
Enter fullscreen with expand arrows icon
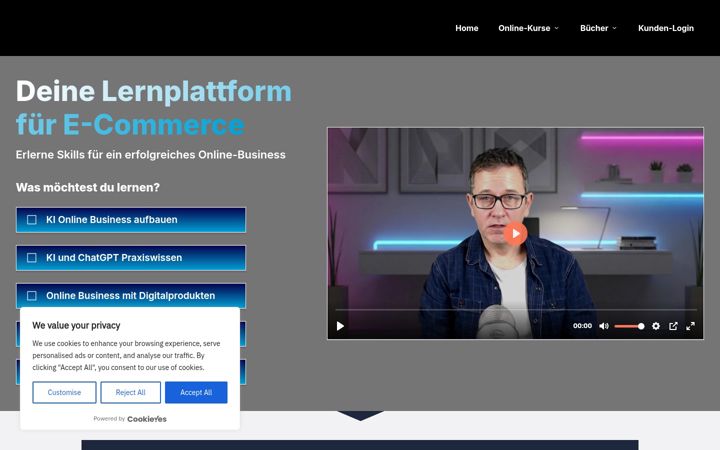point(690,326)
